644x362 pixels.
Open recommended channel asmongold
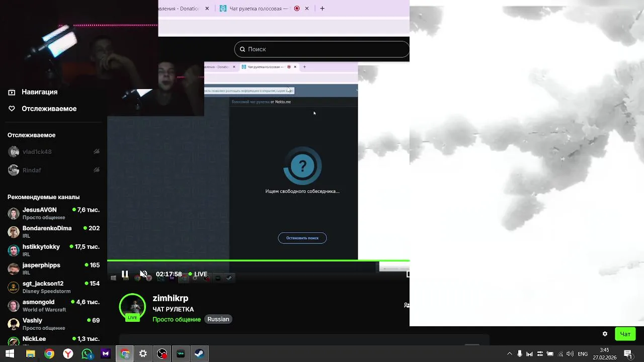(x=54, y=306)
